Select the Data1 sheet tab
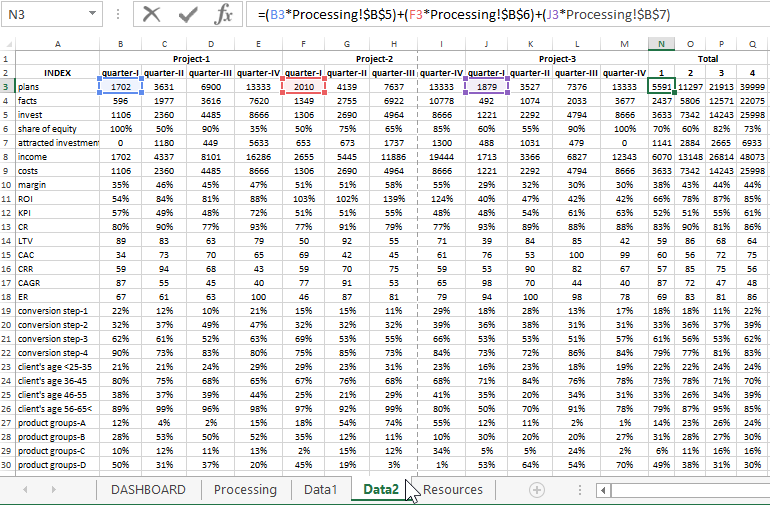Image resolution: width=770 pixels, height=505 pixels. coord(321,490)
